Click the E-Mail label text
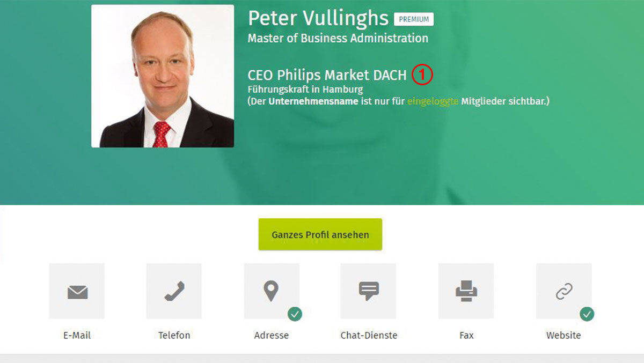 tap(77, 335)
